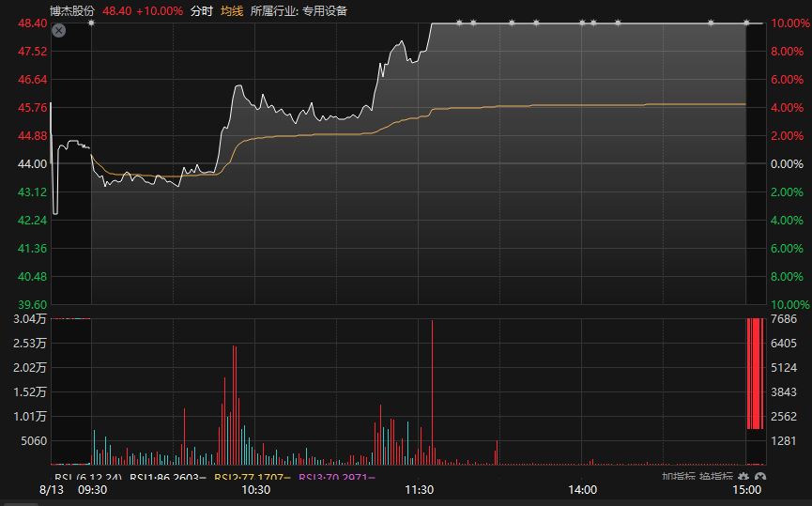Click the red closing-auction volume block
812x506 pixels.
755,374
